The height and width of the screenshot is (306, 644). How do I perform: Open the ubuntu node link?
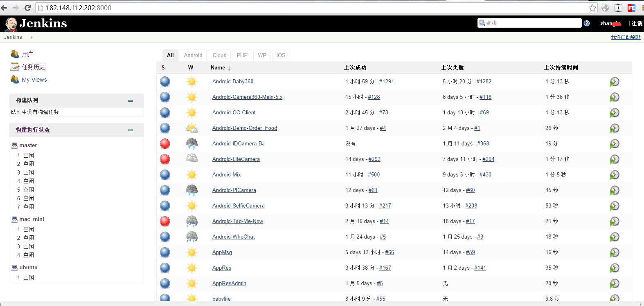point(28,268)
